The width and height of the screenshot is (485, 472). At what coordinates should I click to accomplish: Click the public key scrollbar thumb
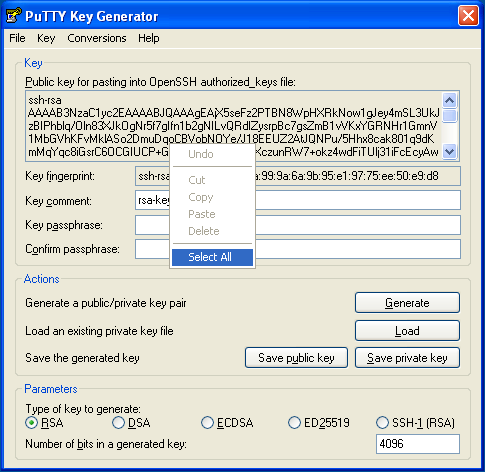coord(450,116)
